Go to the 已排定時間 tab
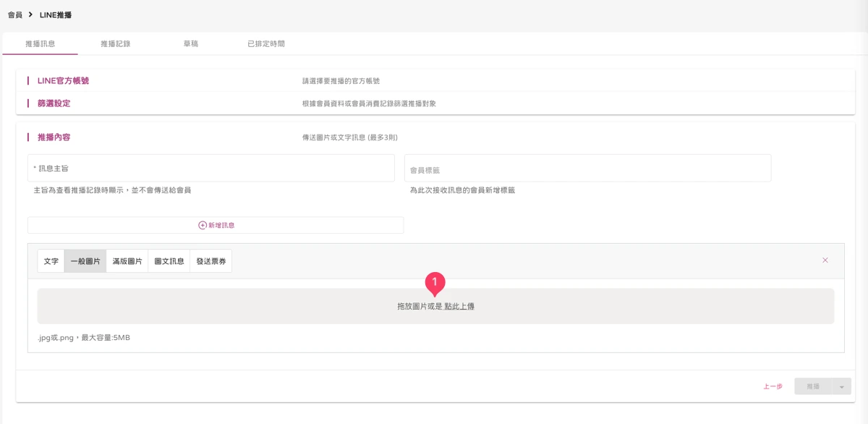 coord(266,43)
